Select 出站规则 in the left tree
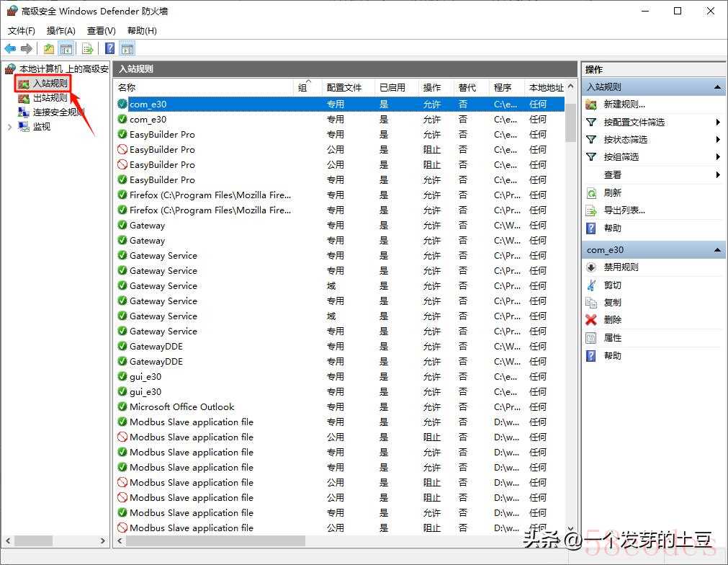This screenshot has width=728, height=565. [x=50, y=98]
